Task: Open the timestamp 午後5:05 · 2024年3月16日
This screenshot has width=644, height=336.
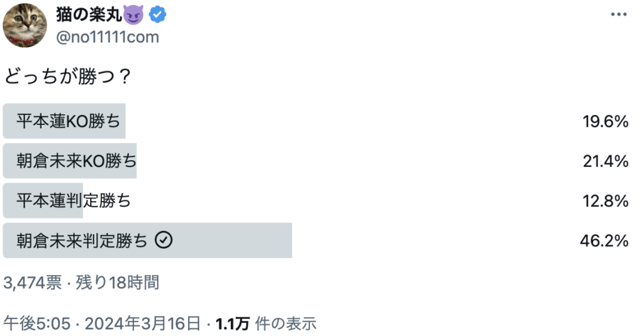Action: 103,323
